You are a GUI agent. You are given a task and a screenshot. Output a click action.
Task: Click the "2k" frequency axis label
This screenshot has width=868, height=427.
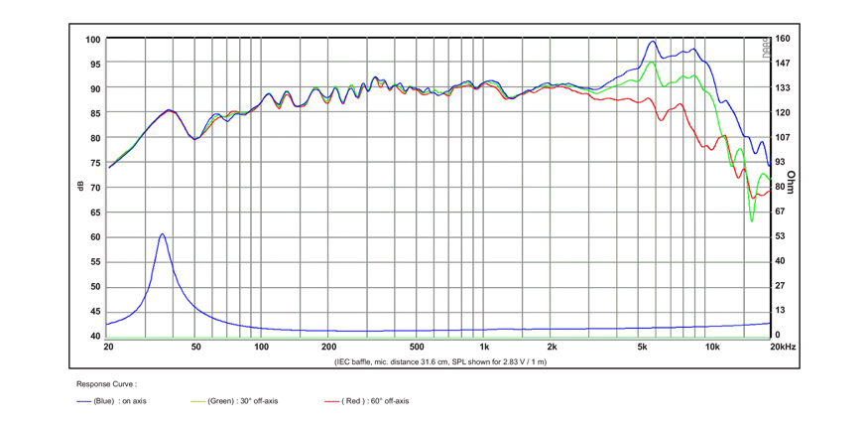552,348
